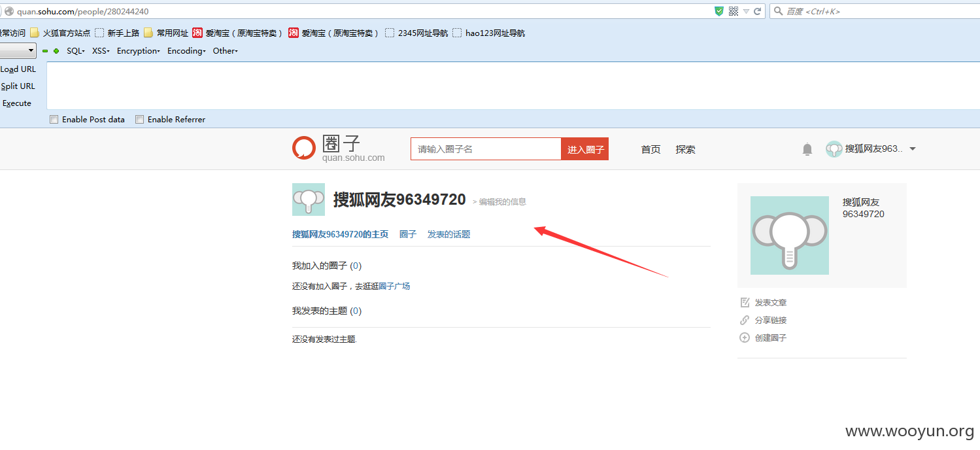Click the Sohu 圈子 logo icon
This screenshot has height=450, width=980.
303,148
